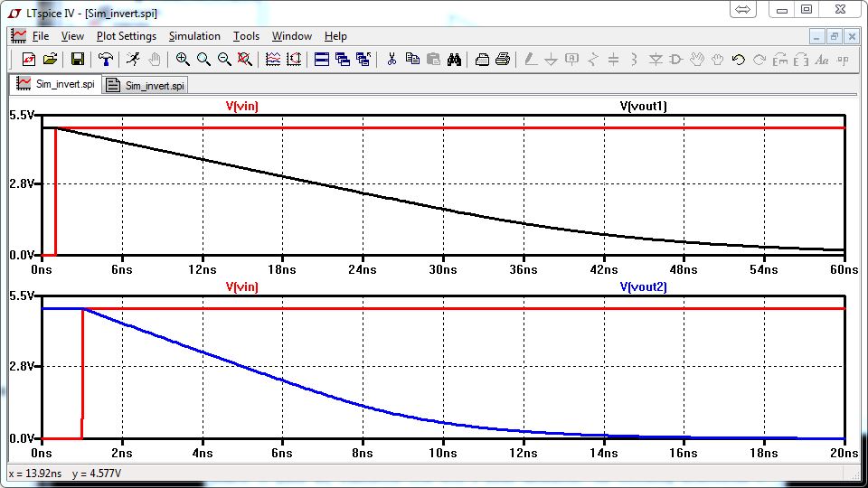
Task: Click the blue V(vout2) trace label
Action: pyautogui.click(x=643, y=286)
